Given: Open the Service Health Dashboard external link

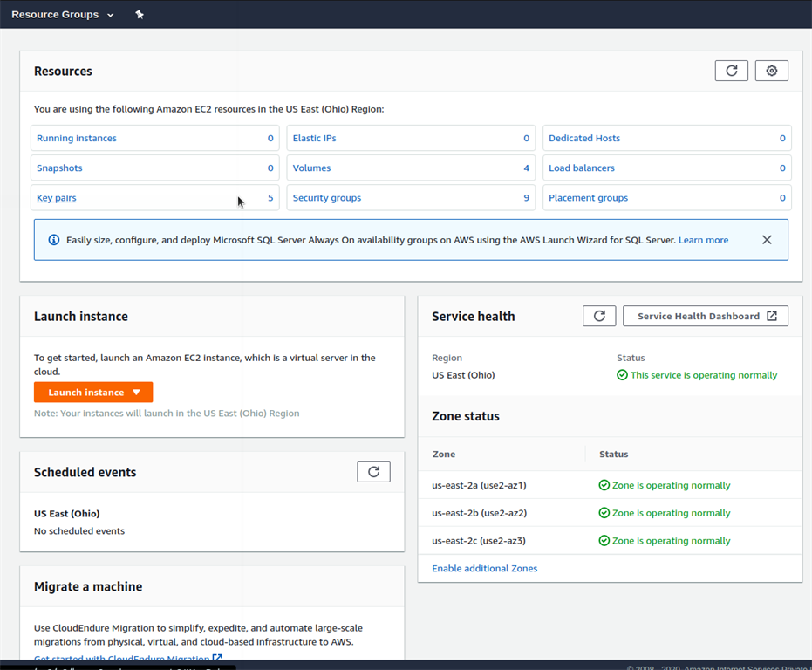Looking at the screenshot, I should pyautogui.click(x=706, y=316).
